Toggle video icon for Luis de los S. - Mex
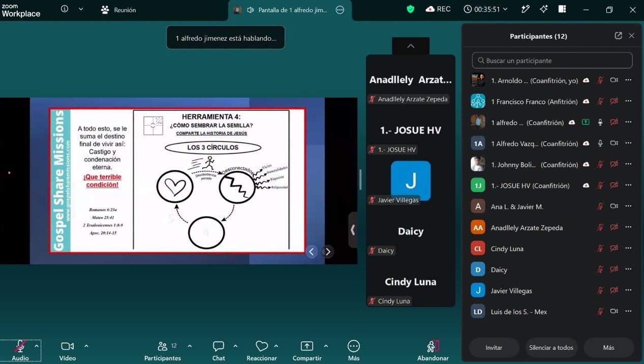 click(x=614, y=312)
